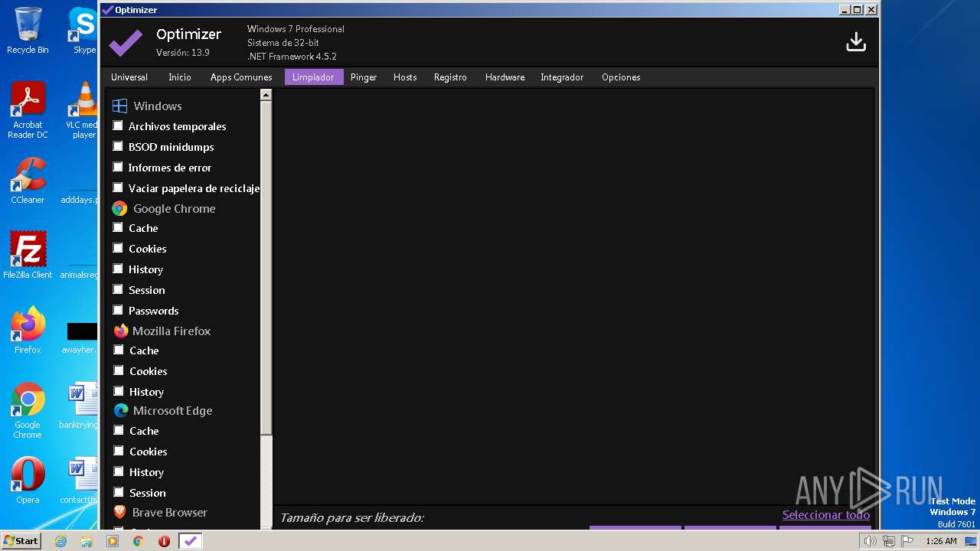This screenshot has height=551, width=980.
Task: Open the Opciones tab
Action: [621, 77]
